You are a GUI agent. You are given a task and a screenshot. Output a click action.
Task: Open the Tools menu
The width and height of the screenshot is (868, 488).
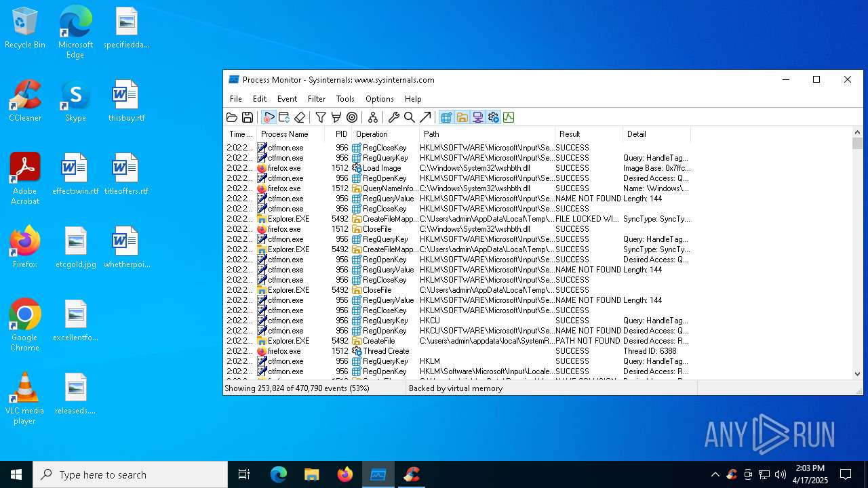click(x=345, y=99)
